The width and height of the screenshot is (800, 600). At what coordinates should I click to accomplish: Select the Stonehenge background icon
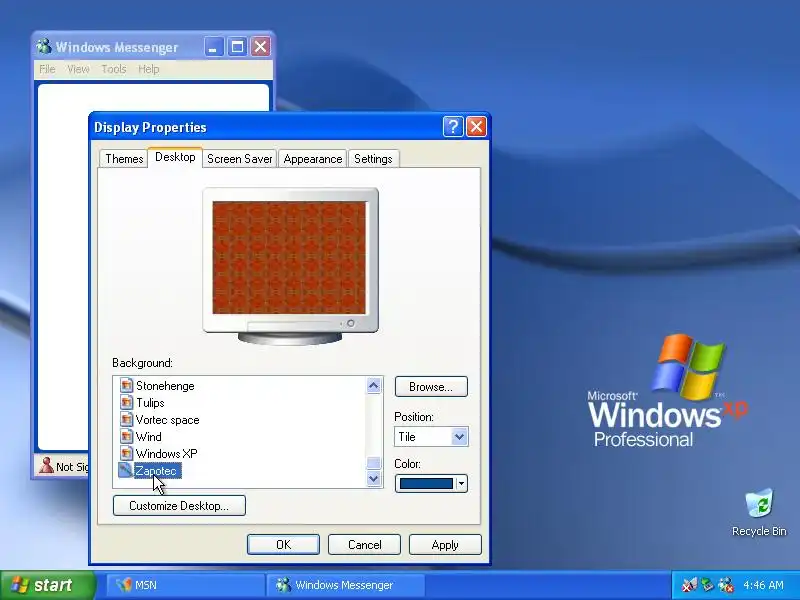point(126,385)
